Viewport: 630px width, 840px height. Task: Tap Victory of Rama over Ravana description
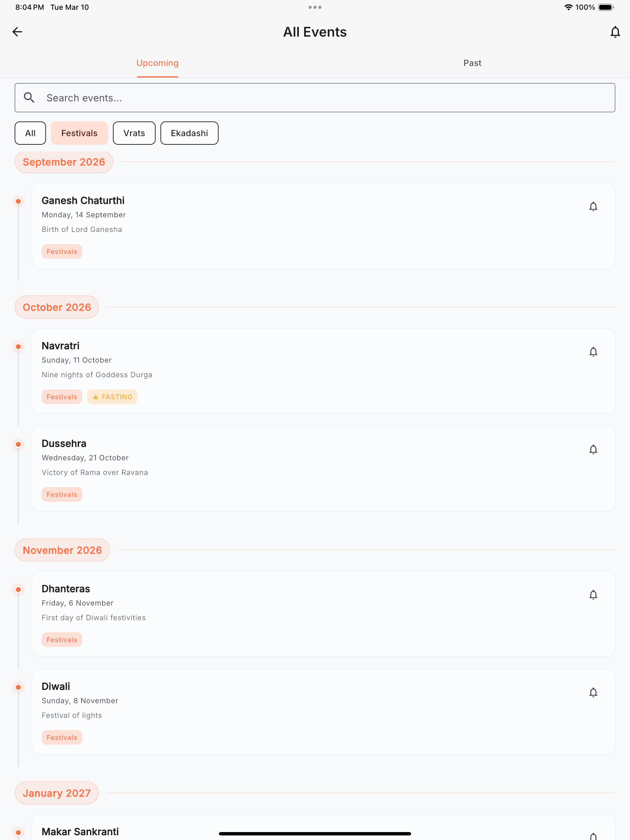(95, 472)
